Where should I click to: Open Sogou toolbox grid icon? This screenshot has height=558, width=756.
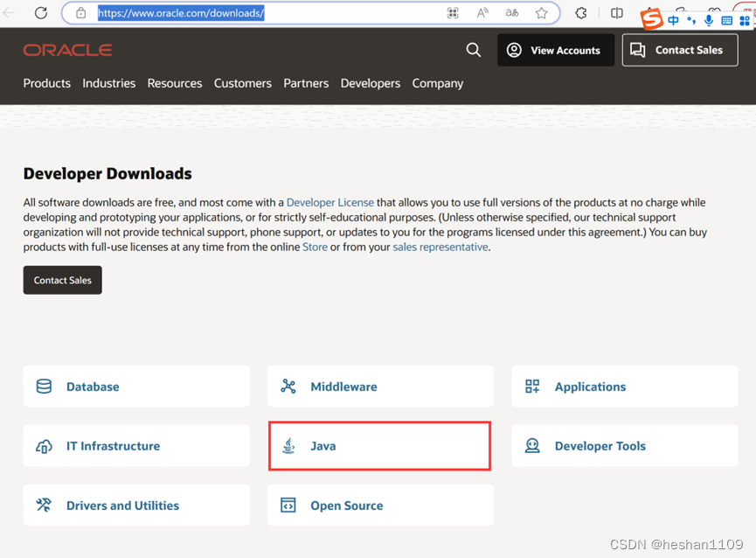point(745,20)
